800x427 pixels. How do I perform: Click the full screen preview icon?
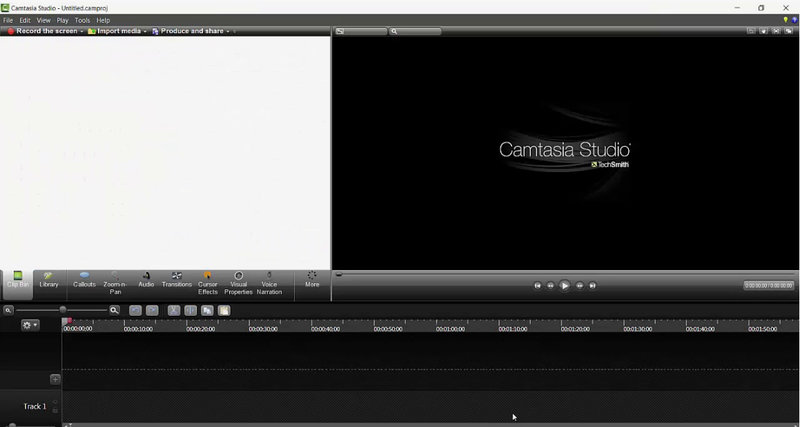[776, 31]
